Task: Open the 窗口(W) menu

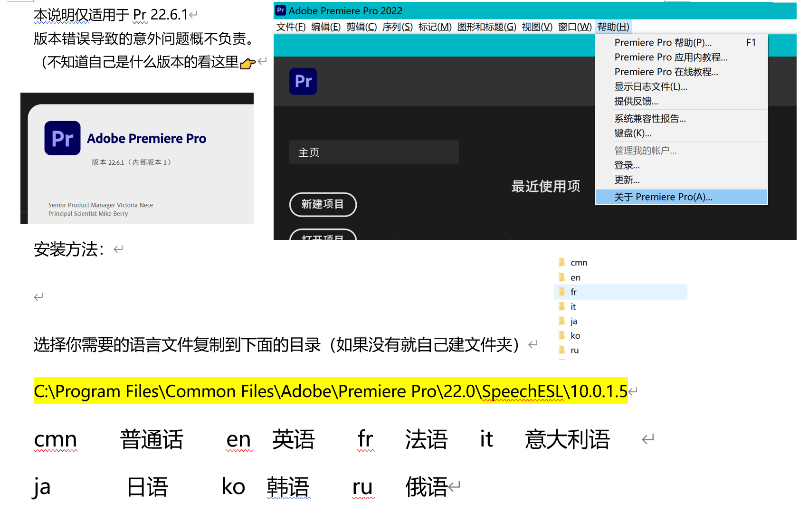Action: click(575, 27)
